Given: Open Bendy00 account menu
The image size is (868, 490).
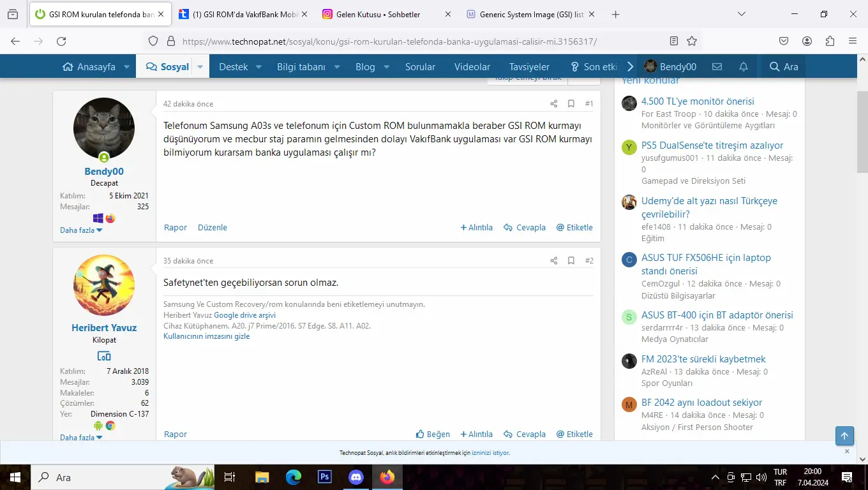Looking at the screenshot, I should (x=670, y=66).
